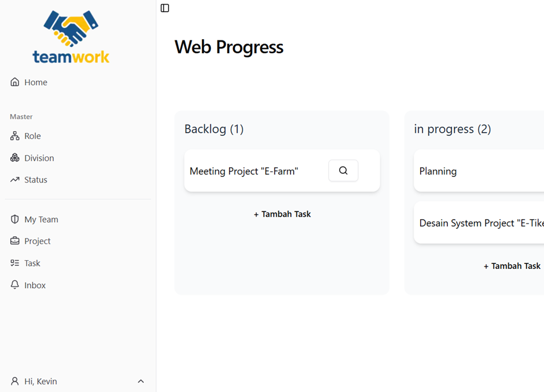Open the Task list icon

click(x=14, y=263)
